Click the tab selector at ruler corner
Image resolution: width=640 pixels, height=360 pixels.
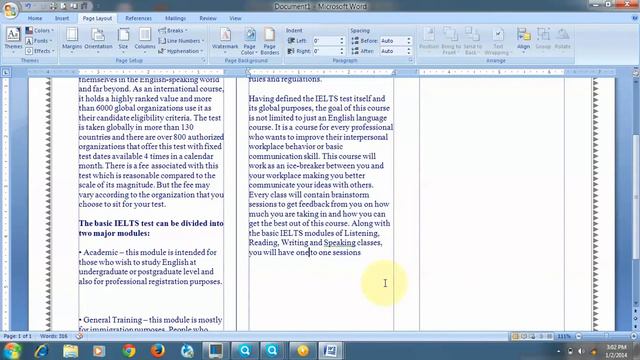click(x=6, y=72)
